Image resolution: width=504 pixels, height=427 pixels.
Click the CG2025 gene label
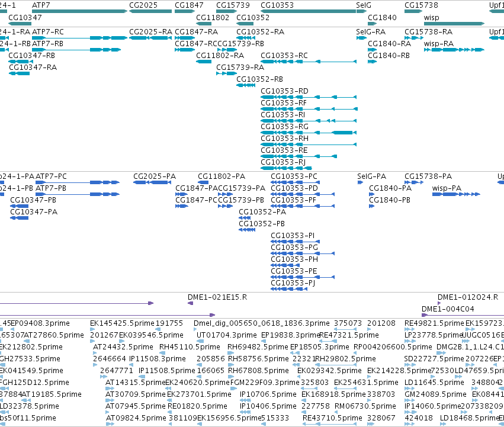143,5
